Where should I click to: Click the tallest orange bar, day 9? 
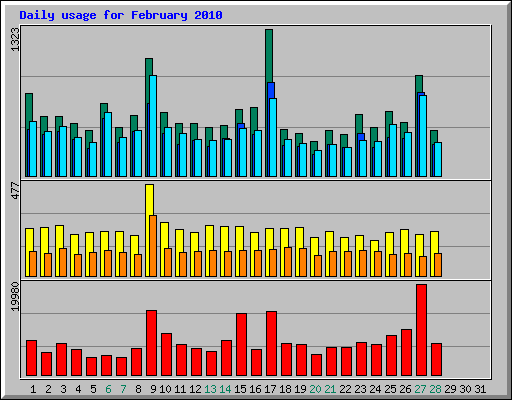[x=153, y=246]
